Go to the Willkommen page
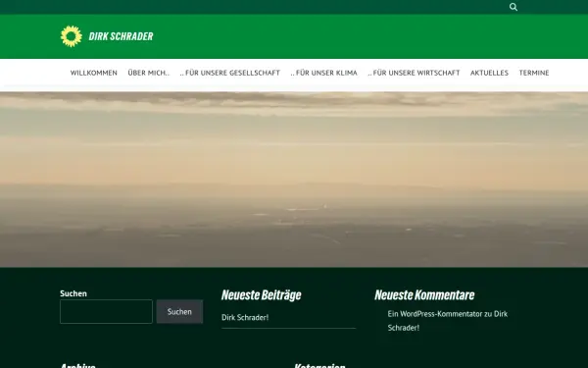This screenshot has width=588, height=368. click(x=94, y=73)
